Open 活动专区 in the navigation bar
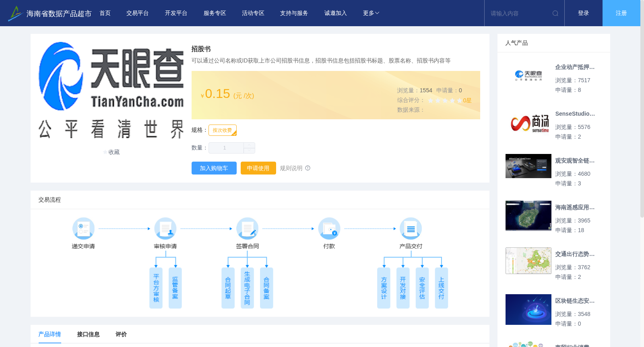644x347 pixels. coord(253,13)
